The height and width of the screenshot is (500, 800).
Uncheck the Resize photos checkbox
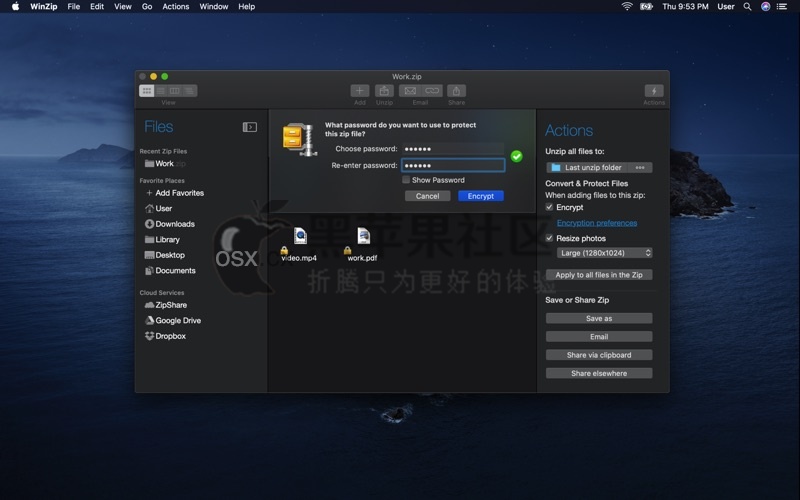(x=549, y=238)
